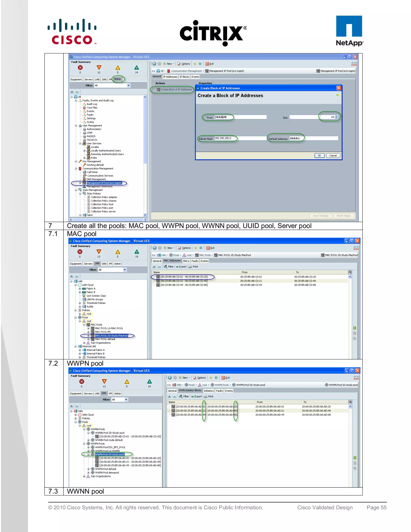This screenshot has width=411, height=532.
Task: Collapse the MAC Pools tree node
Action: coord(84,325)
